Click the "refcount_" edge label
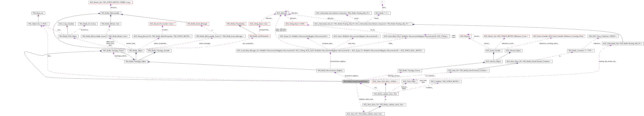 tap(114, 7)
